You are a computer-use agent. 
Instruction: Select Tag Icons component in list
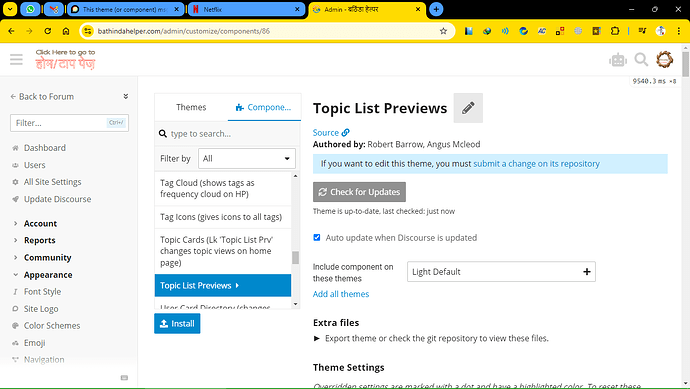coord(223,217)
